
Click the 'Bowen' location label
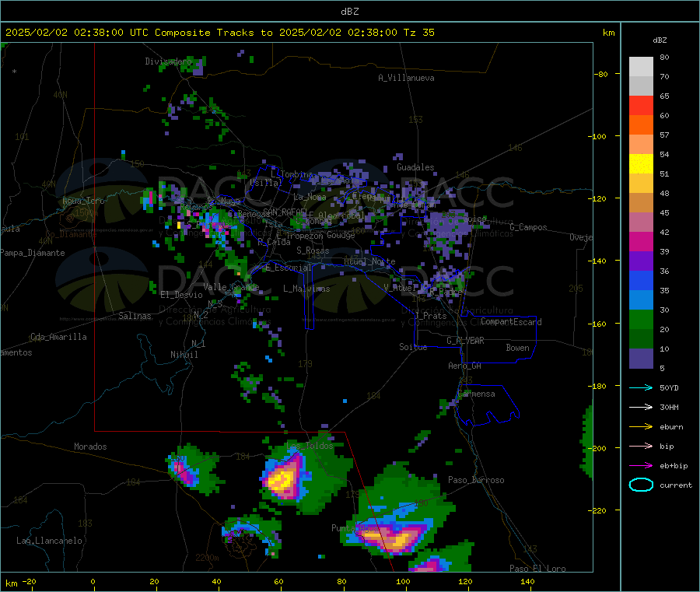click(517, 348)
